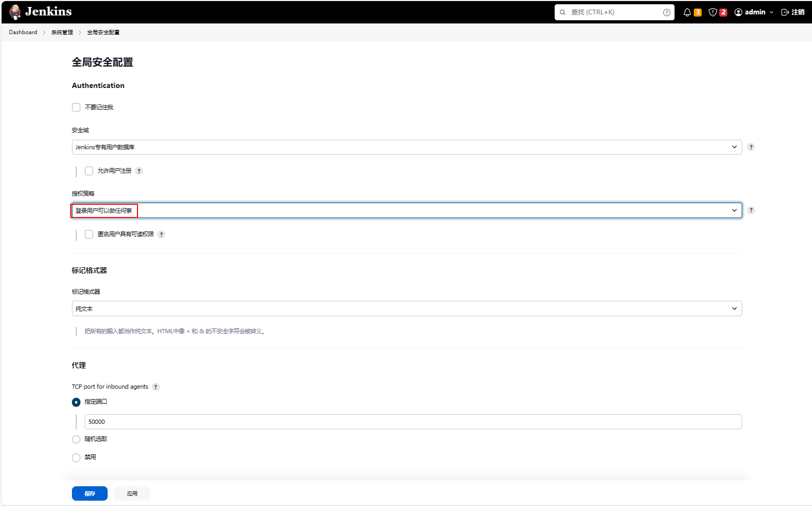Click the admin user avatar icon
Viewport: 812px width, 506px height.
coord(738,12)
